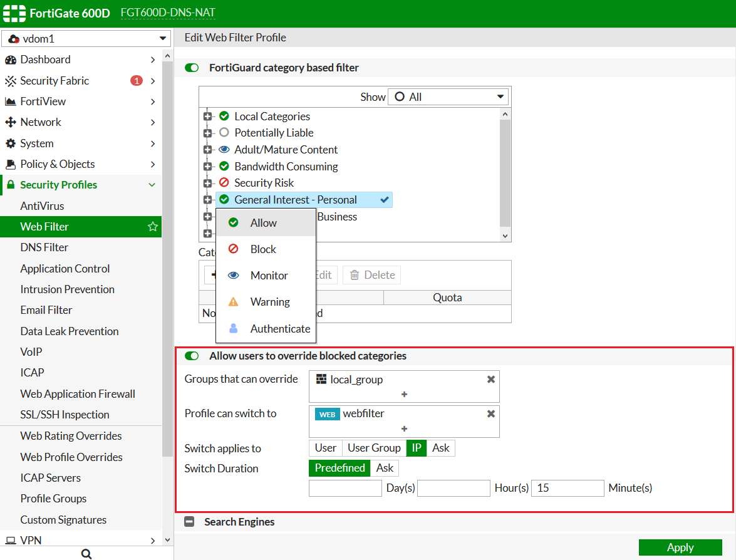Click the Dashboard gauge icon
Image resolution: width=736 pixels, height=560 pixels.
tap(11, 60)
